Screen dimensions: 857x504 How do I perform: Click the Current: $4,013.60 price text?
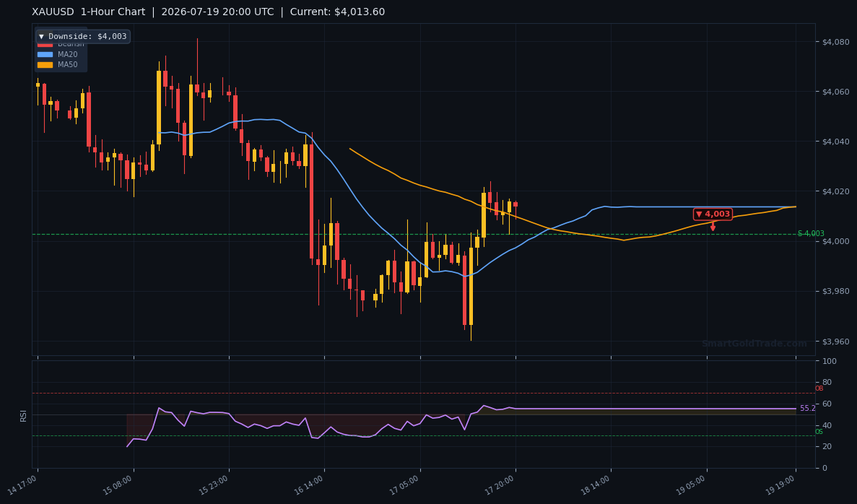click(x=337, y=12)
